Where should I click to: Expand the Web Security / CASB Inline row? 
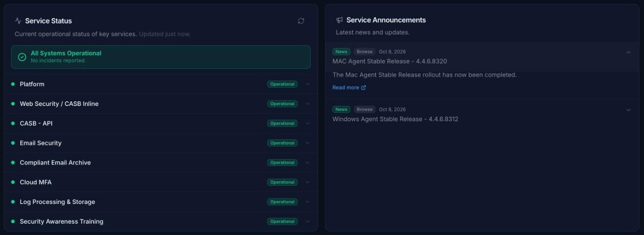pos(308,104)
